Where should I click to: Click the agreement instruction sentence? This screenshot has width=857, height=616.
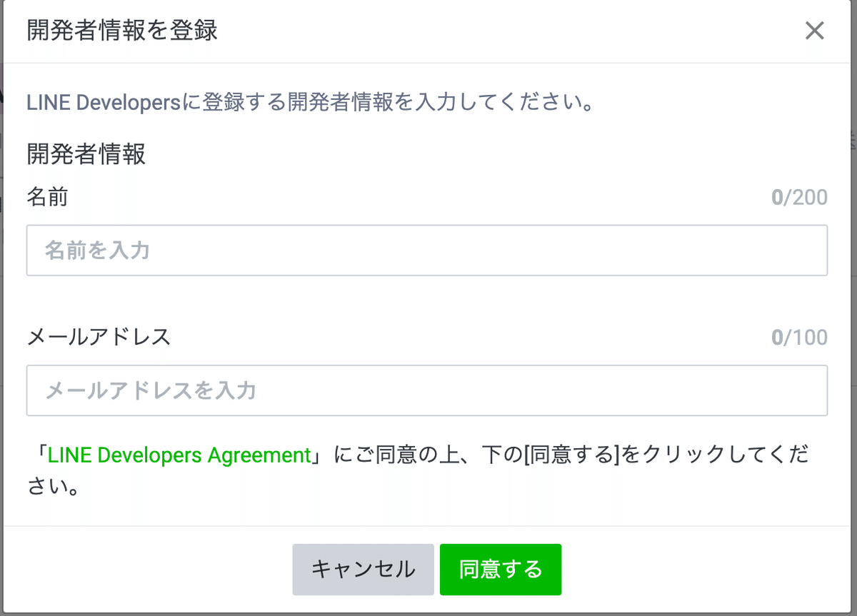coord(428,471)
